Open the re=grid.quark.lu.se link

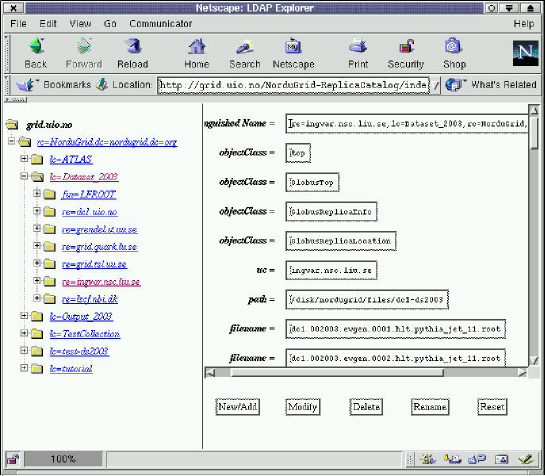click(x=99, y=247)
